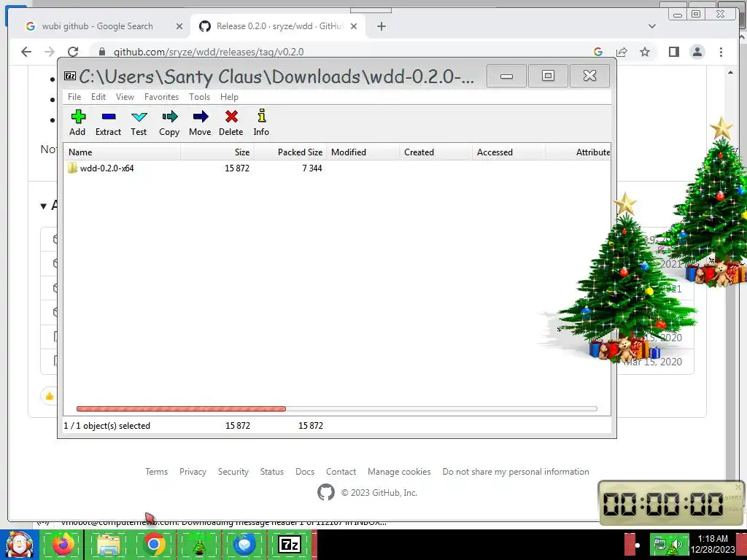This screenshot has height=560, width=747.
Task: Open Thunderbird from the taskbar
Action: [244, 545]
